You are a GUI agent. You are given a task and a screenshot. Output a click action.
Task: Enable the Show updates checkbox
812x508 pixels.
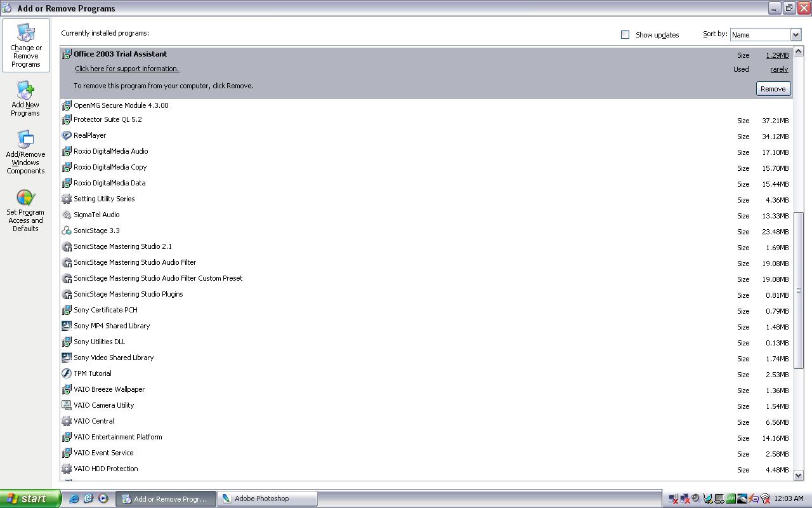coord(625,35)
